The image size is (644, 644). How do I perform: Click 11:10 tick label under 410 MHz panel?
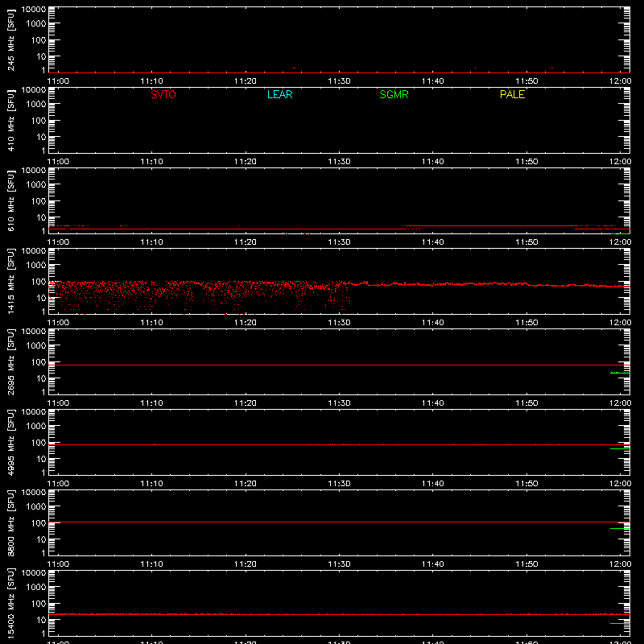(151, 162)
